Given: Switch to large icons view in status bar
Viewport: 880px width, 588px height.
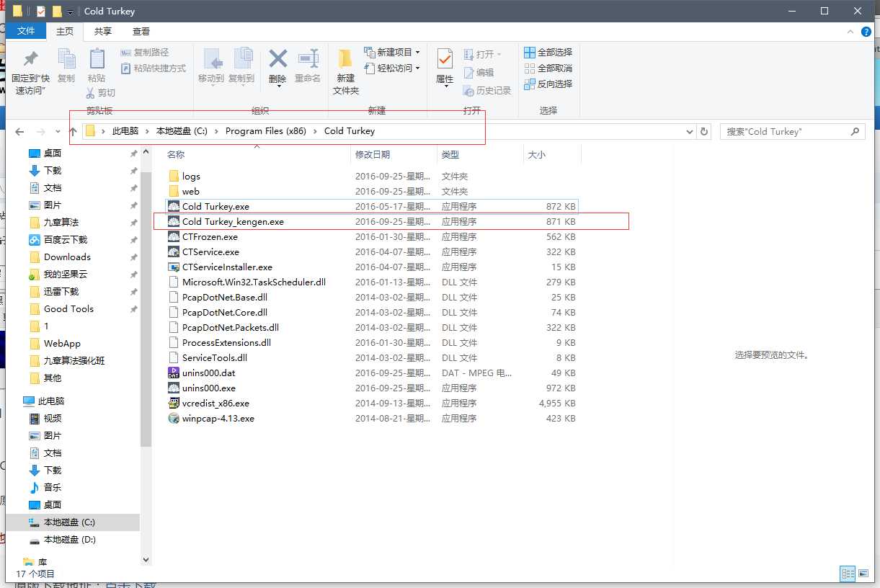Looking at the screenshot, I should click(x=863, y=574).
